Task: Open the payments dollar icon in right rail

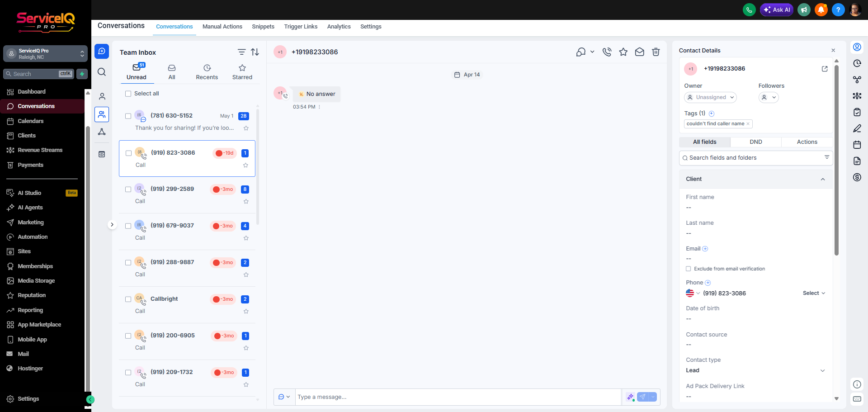Action: coord(857,177)
